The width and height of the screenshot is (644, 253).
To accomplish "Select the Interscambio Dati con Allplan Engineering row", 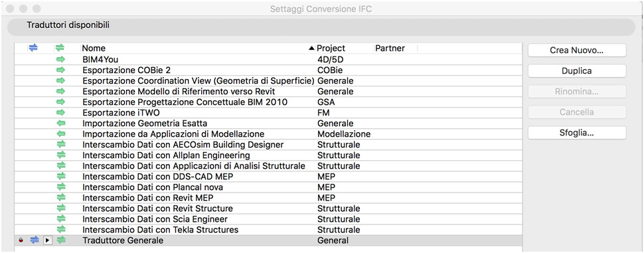I will pyautogui.click(x=269, y=155).
